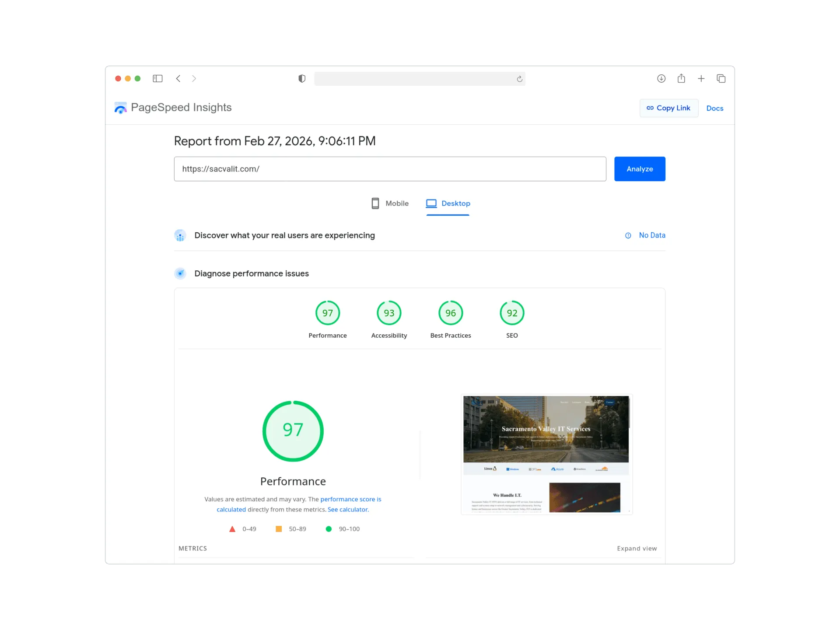Click the No Data label
This screenshot has width=840, height=630.
pos(652,235)
